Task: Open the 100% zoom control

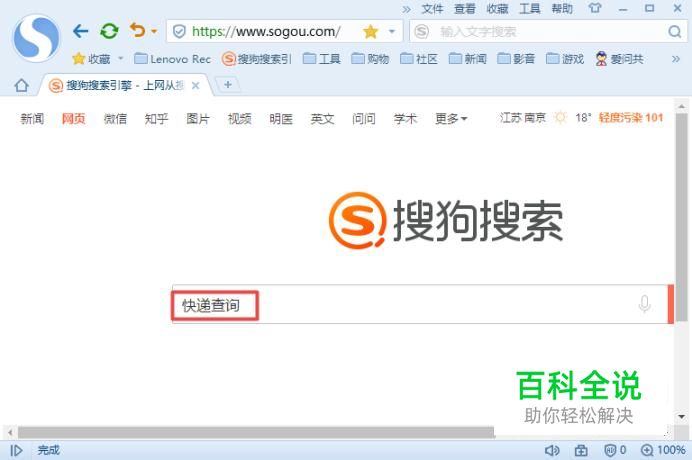Action: click(x=663, y=450)
